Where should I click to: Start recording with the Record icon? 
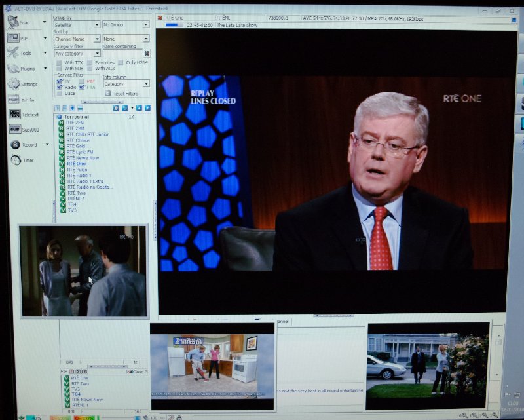click(x=15, y=144)
